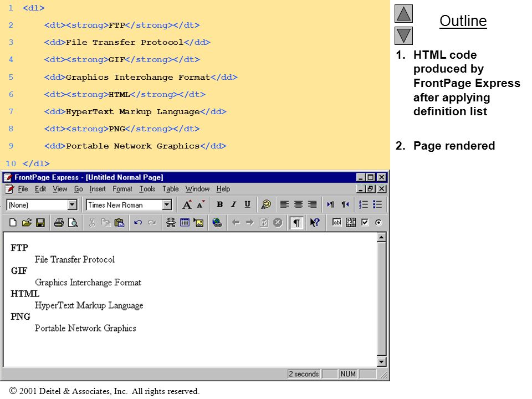Screen dimensions: 532x399
Task: Click the Open folder icon
Action: [27, 223]
